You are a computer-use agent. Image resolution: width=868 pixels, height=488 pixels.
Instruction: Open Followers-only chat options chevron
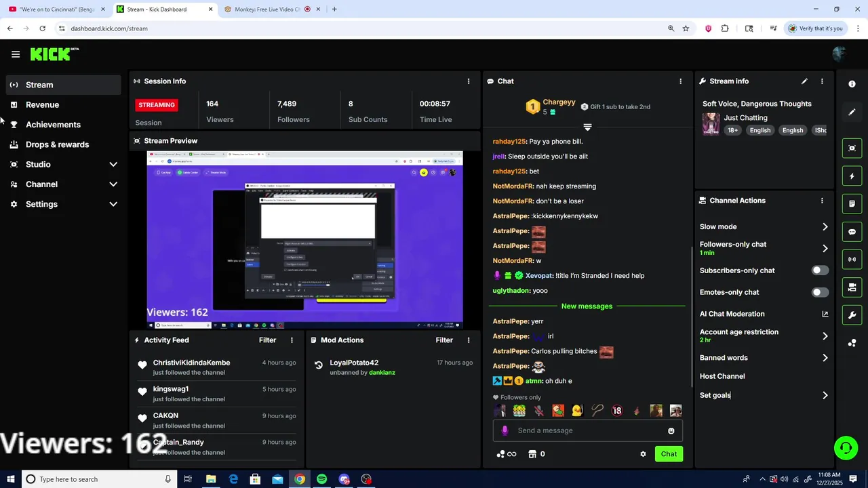click(825, 249)
